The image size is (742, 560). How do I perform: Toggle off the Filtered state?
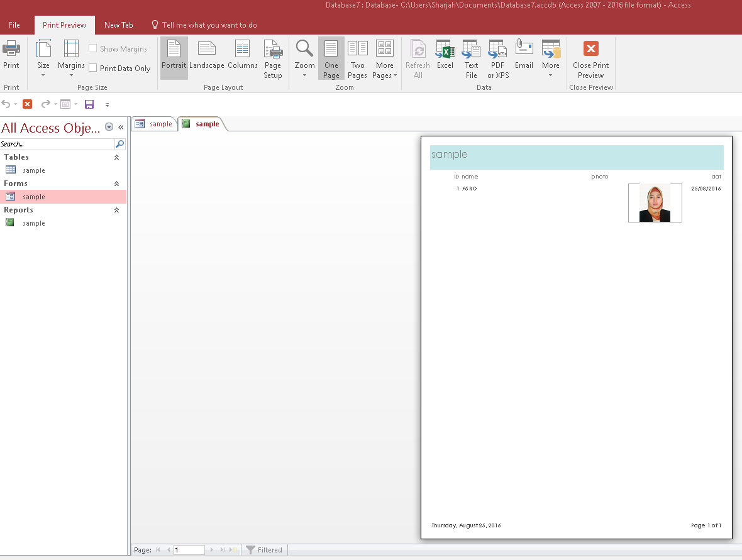click(x=264, y=549)
